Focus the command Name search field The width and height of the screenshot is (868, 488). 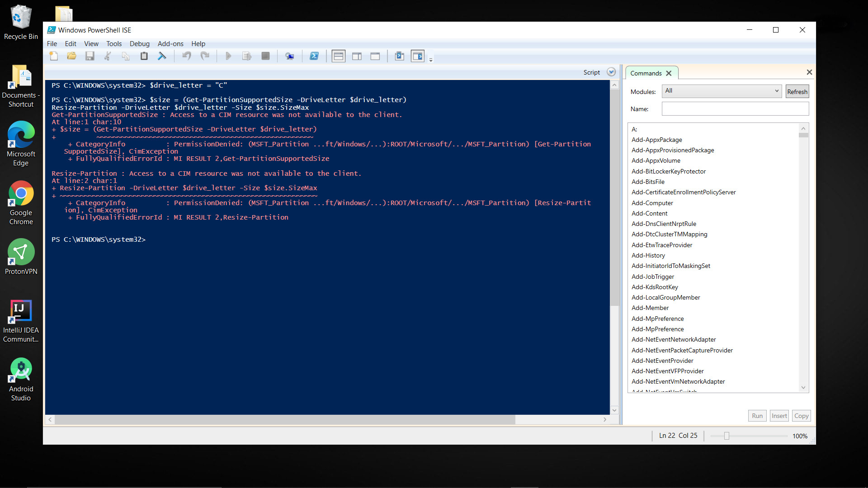[735, 109]
